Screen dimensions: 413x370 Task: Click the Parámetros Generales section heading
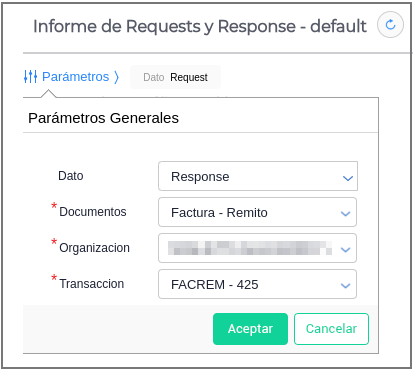(x=103, y=118)
